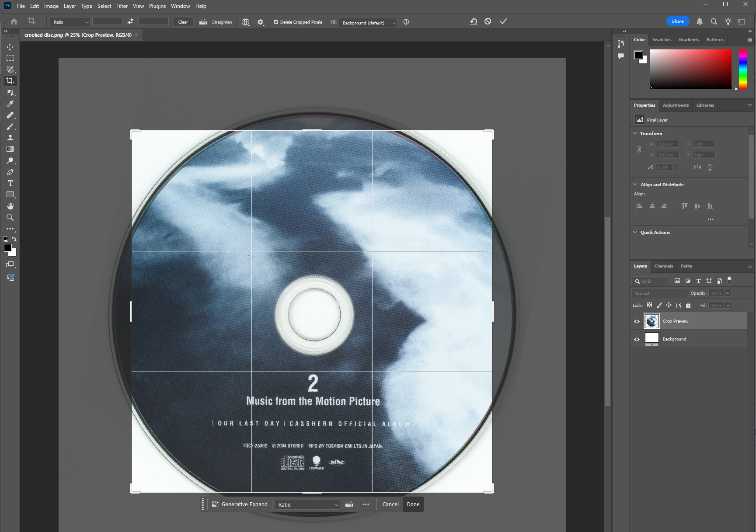Open crop overlay grid options
Viewport: 756px width, 532px height.
tap(246, 22)
